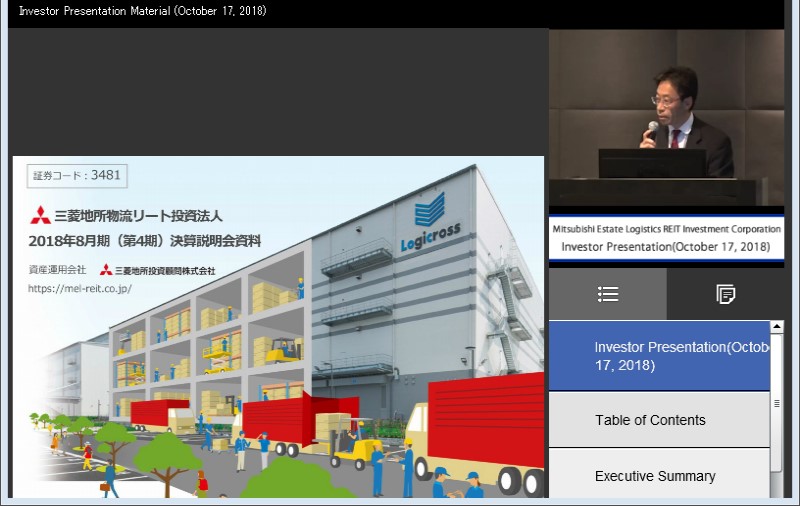Click the presentation slide image

pos(279,326)
